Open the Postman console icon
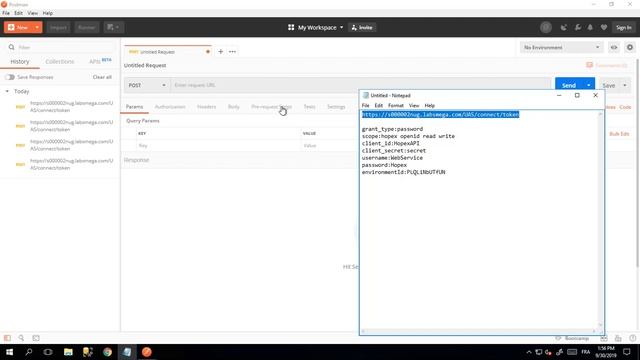The width and height of the screenshot is (640, 360). coord(36,338)
